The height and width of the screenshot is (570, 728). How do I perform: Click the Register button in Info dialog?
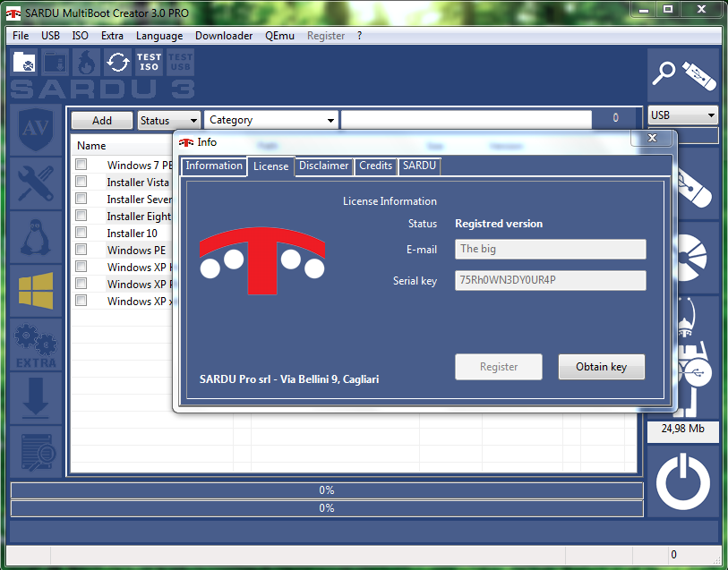499,367
